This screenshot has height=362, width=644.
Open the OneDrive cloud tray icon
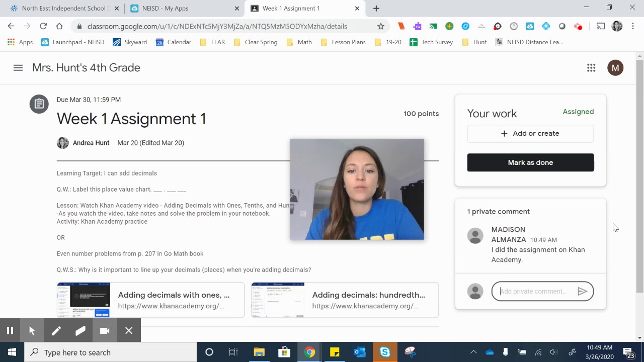[490, 352]
